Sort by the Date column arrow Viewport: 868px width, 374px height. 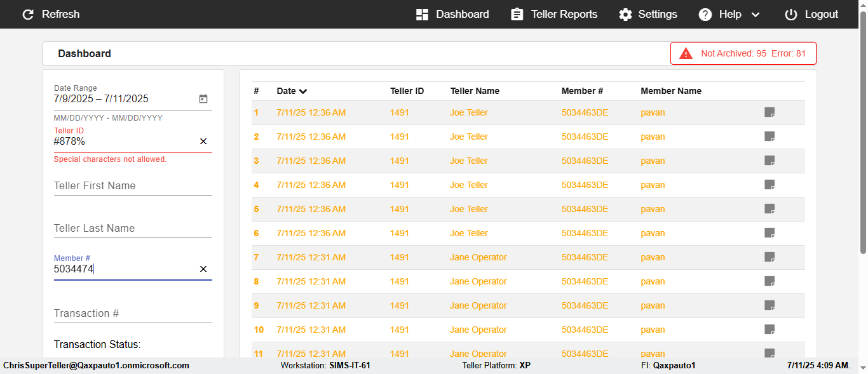coord(303,91)
